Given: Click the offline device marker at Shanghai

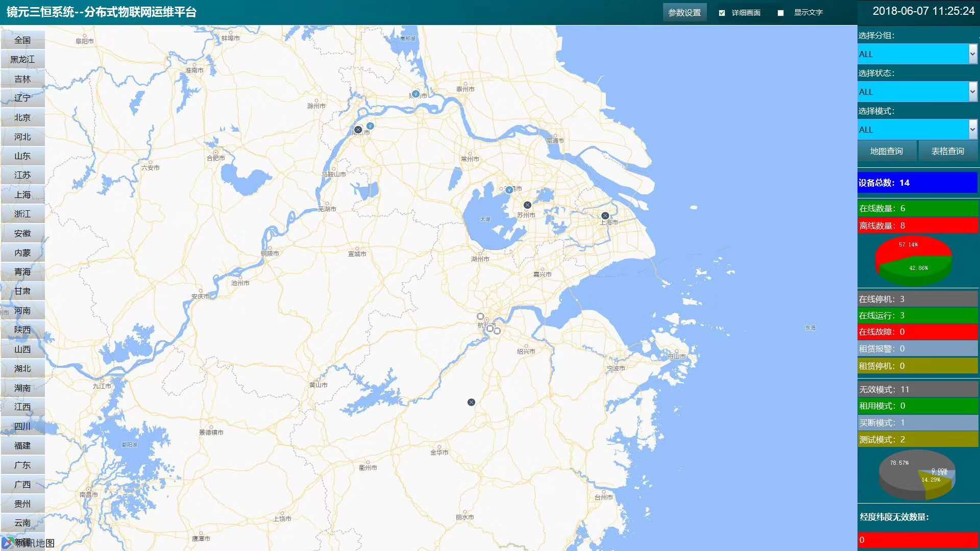Looking at the screenshot, I should pos(605,216).
